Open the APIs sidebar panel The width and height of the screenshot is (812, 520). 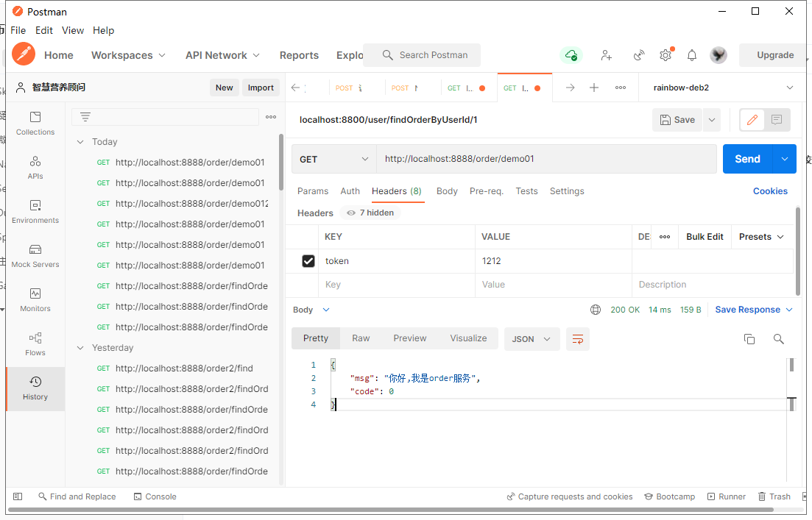point(35,168)
